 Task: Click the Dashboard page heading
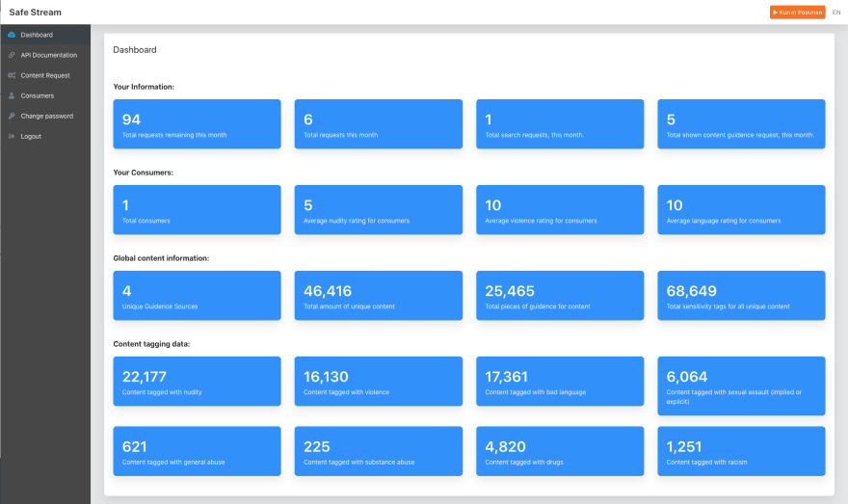[x=135, y=50]
